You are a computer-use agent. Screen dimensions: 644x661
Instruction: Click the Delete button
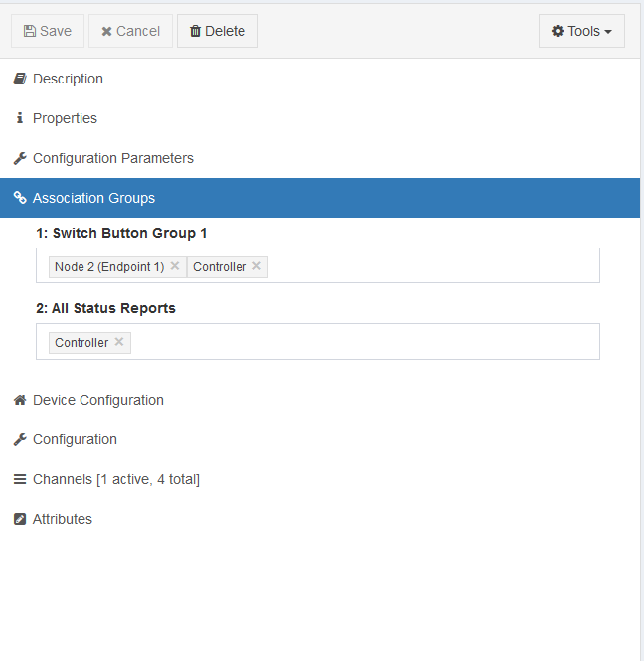coord(218,31)
